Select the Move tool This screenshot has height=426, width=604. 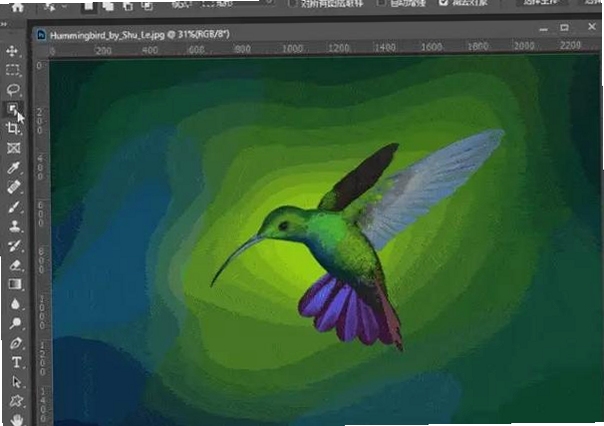coord(12,51)
